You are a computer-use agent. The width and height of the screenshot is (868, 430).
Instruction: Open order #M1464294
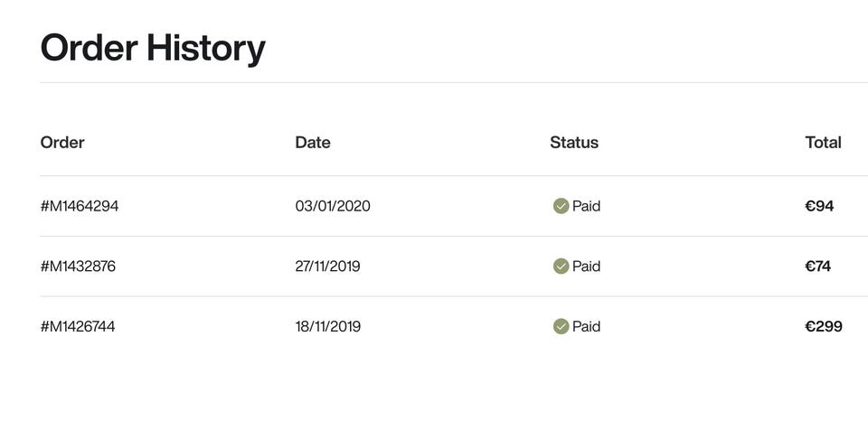(x=80, y=206)
